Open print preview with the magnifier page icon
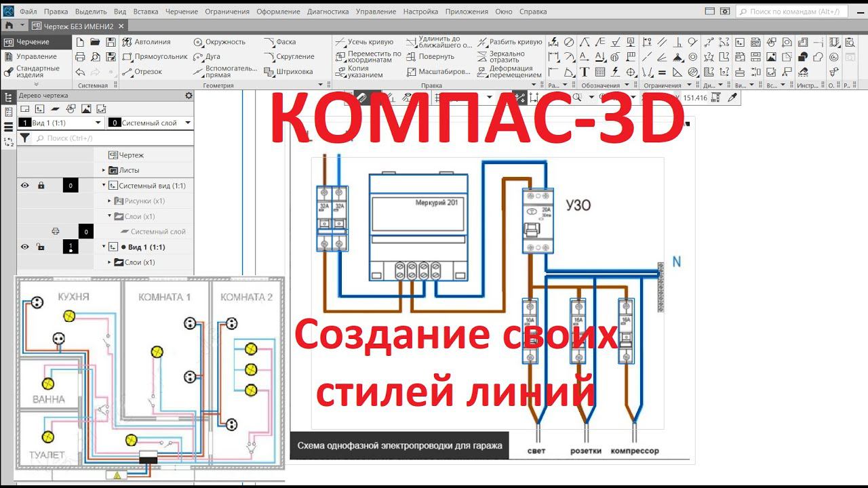Image resolution: width=868 pixels, height=488 pixels. (x=95, y=57)
